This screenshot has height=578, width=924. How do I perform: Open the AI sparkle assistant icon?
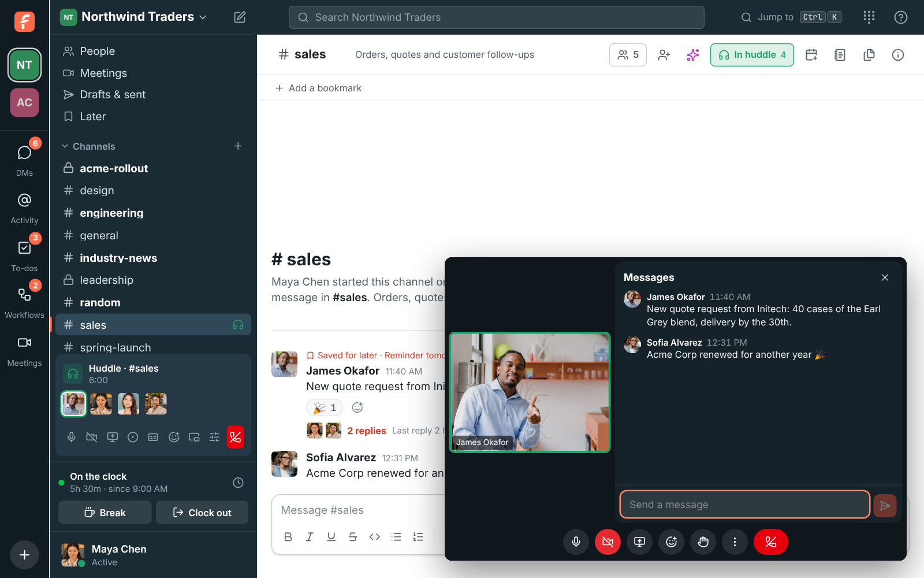693,55
